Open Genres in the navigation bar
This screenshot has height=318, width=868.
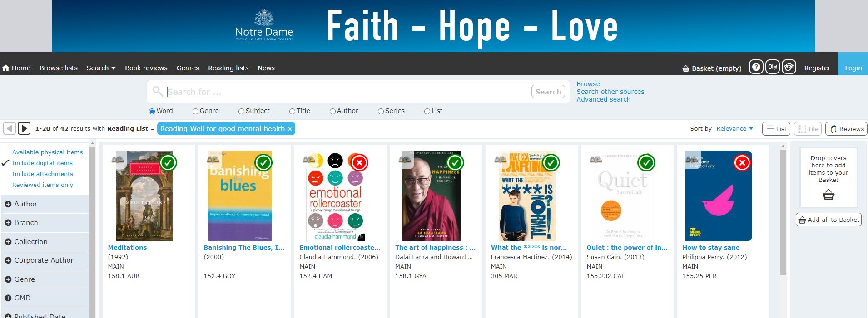pyautogui.click(x=188, y=68)
